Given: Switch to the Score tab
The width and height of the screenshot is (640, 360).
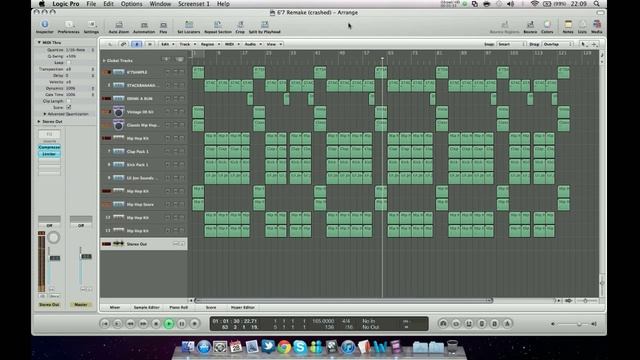Looking at the screenshot, I should pyautogui.click(x=211, y=307).
